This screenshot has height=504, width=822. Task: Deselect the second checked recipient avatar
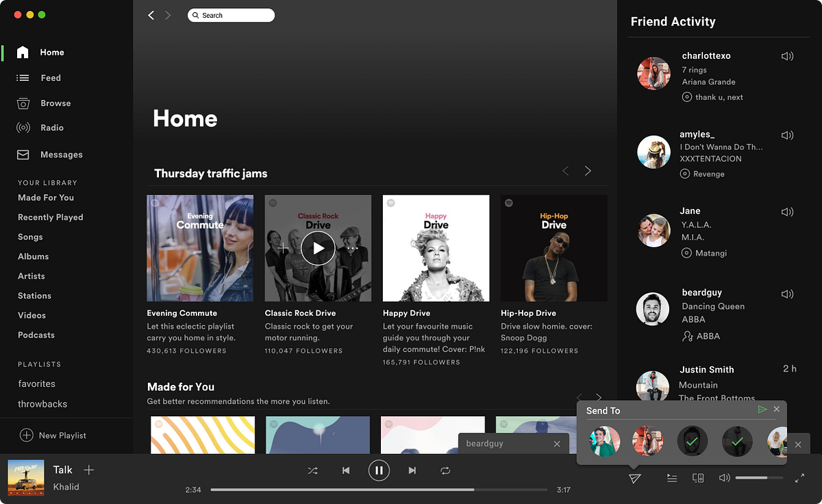(x=737, y=442)
